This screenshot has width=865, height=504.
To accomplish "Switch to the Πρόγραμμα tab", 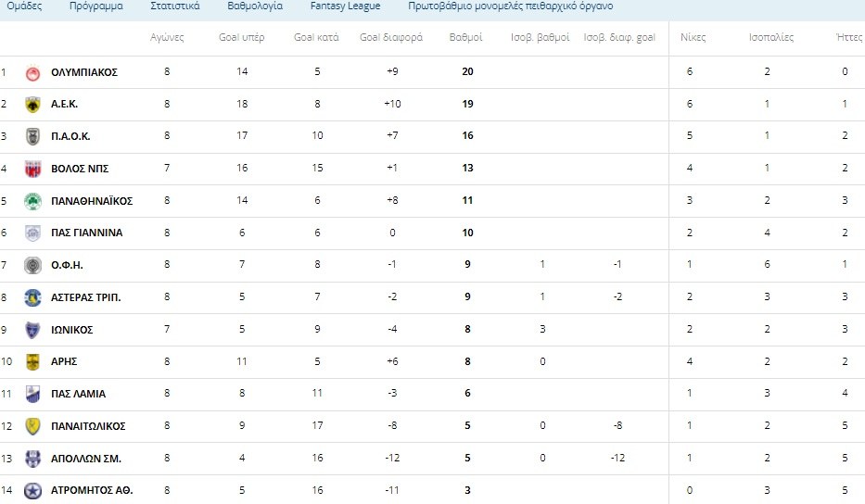I will tap(95, 6).
